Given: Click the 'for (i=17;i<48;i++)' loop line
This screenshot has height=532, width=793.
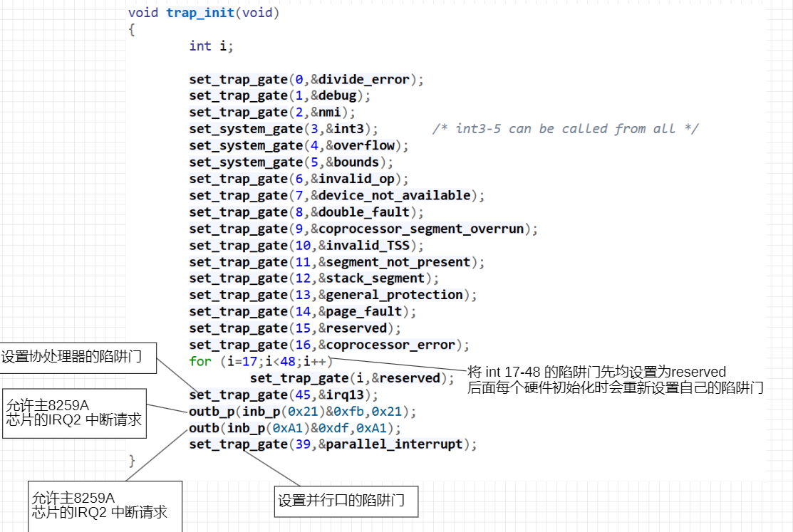Looking at the screenshot, I should 261,362.
